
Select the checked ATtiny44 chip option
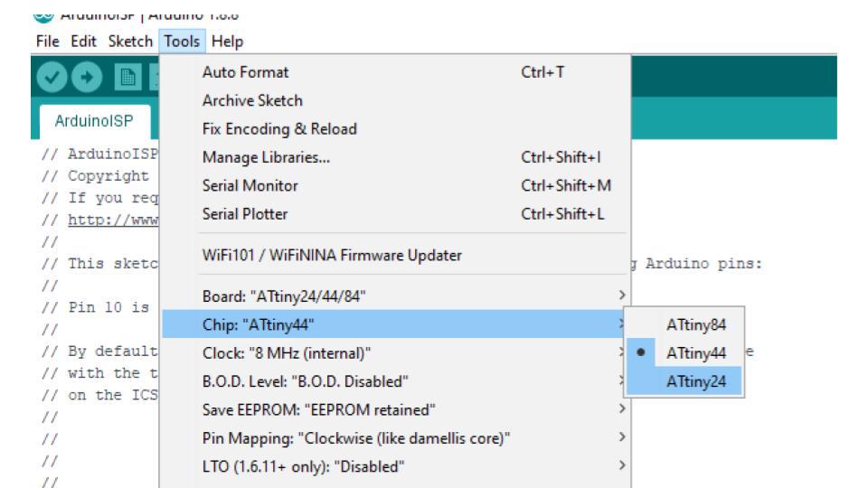point(684,352)
